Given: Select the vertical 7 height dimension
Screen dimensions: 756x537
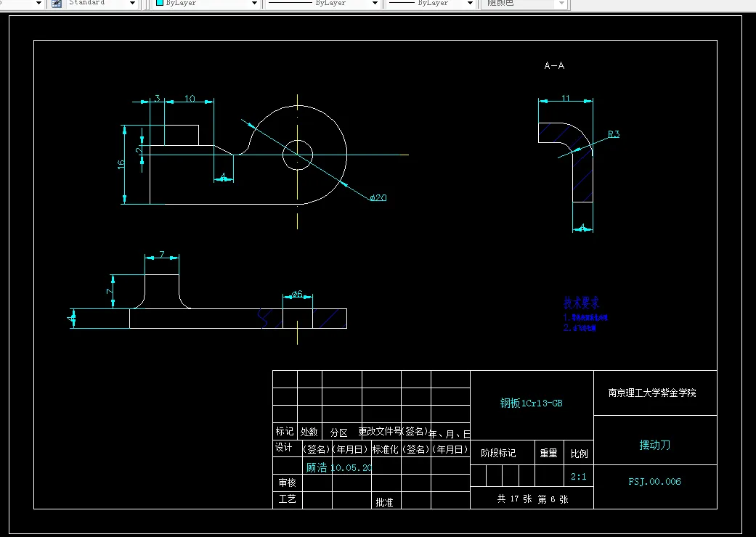Looking at the screenshot, I should [110, 291].
